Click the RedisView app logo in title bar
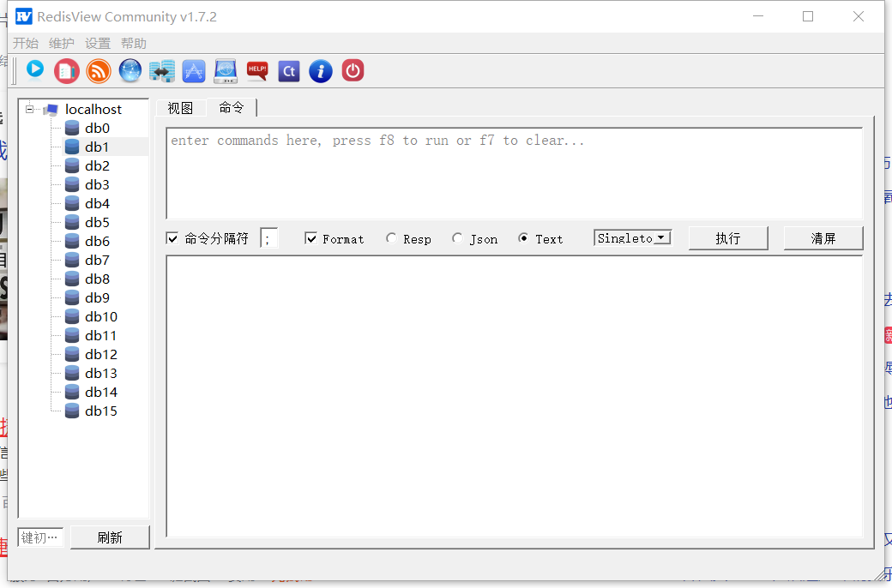The image size is (892, 588). point(24,16)
